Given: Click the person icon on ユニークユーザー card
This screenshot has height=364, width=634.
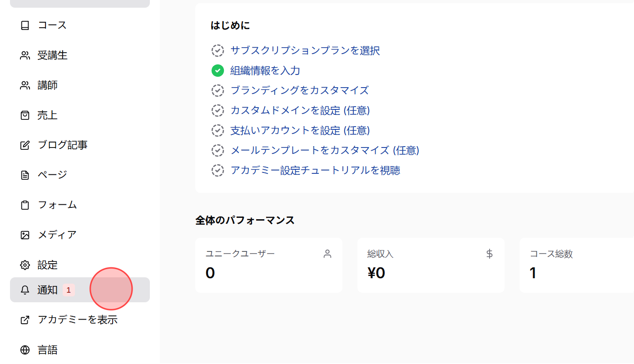Looking at the screenshot, I should (x=327, y=254).
